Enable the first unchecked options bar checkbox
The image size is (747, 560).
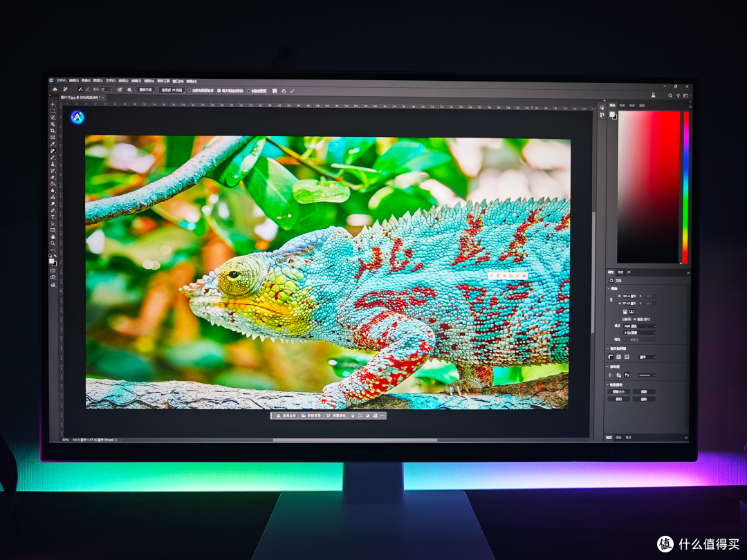[x=190, y=90]
